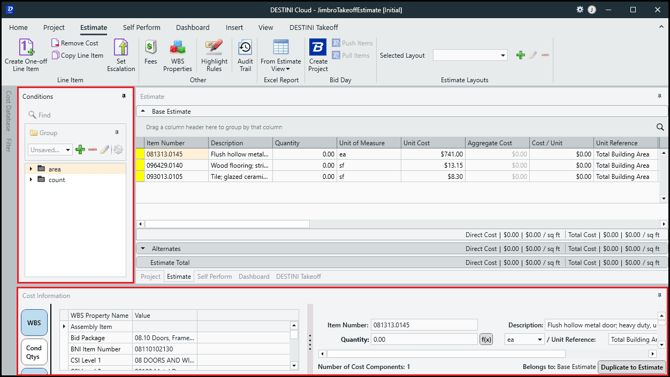The image size is (670, 377).
Task: Collapse the Base Estimate section
Action: tap(143, 111)
